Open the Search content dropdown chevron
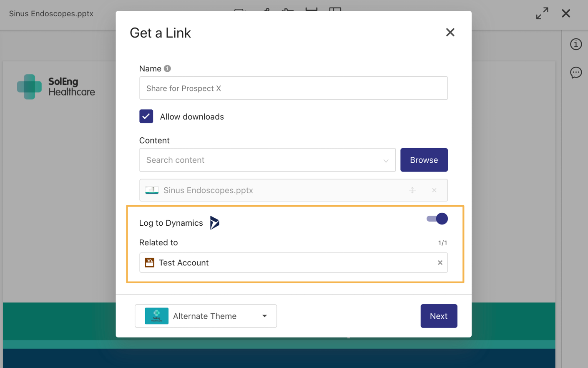Viewport: 588px width, 368px height. (386, 160)
